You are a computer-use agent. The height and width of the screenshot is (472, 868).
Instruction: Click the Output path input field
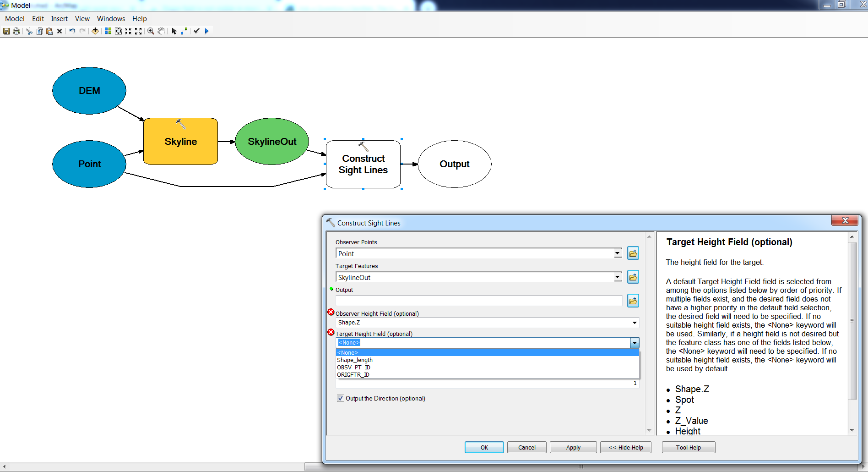[x=479, y=301]
